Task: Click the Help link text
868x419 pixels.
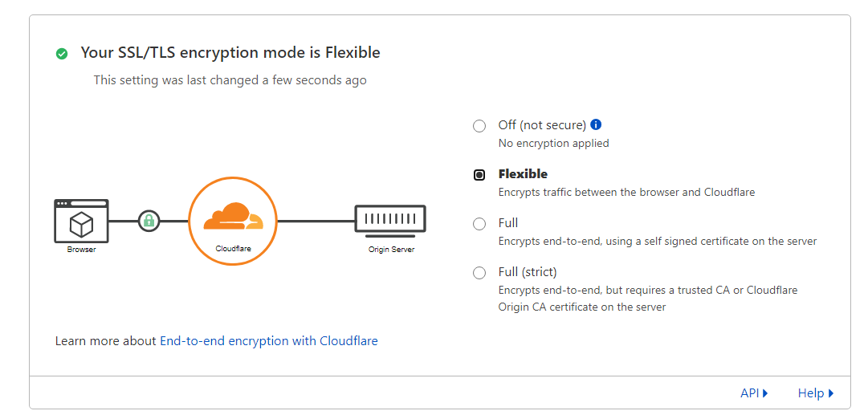Action: [810, 393]
